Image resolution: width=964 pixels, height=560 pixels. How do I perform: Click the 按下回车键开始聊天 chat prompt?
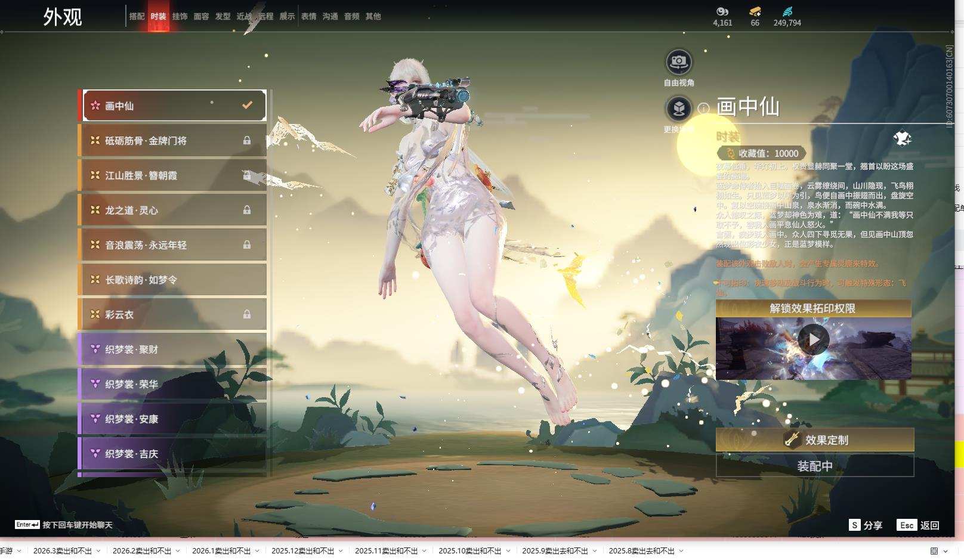coord(78,525)
